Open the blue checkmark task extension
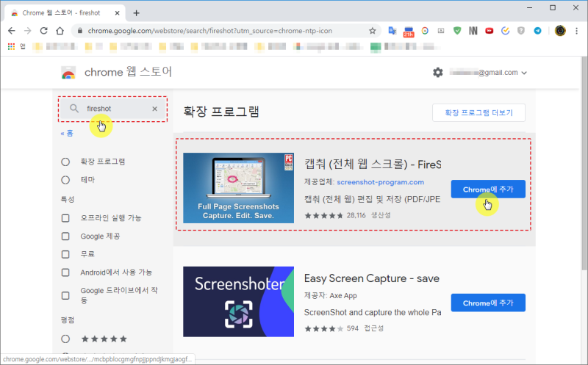Screen dimensions: 588x365 click(505, 31)
